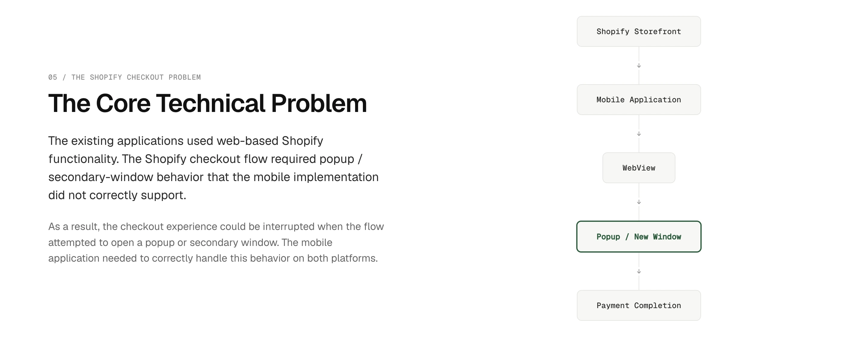This screenshot has width=868, height=341.
Task: Click the arrow above Payment Completion
Action: coord(639,271)
